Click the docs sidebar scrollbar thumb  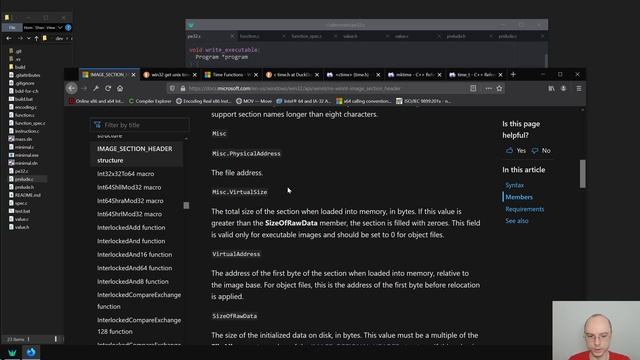186,205
